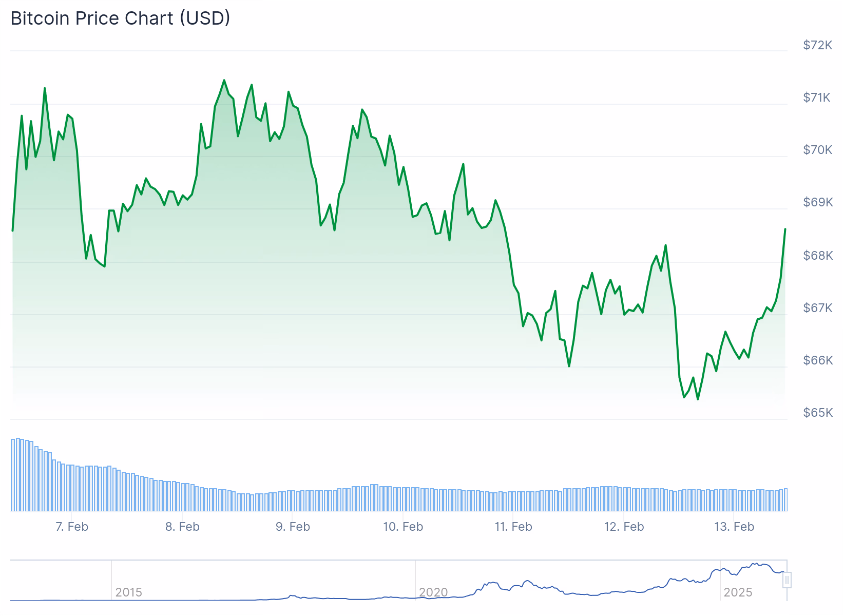
Task: Choose the $65K price label
Action: [817, 413]
